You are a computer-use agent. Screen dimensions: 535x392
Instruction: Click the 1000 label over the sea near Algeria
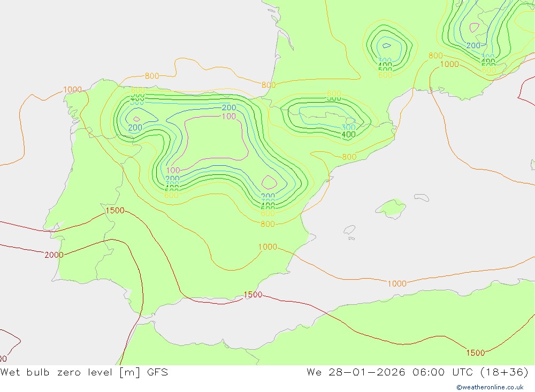397,283
